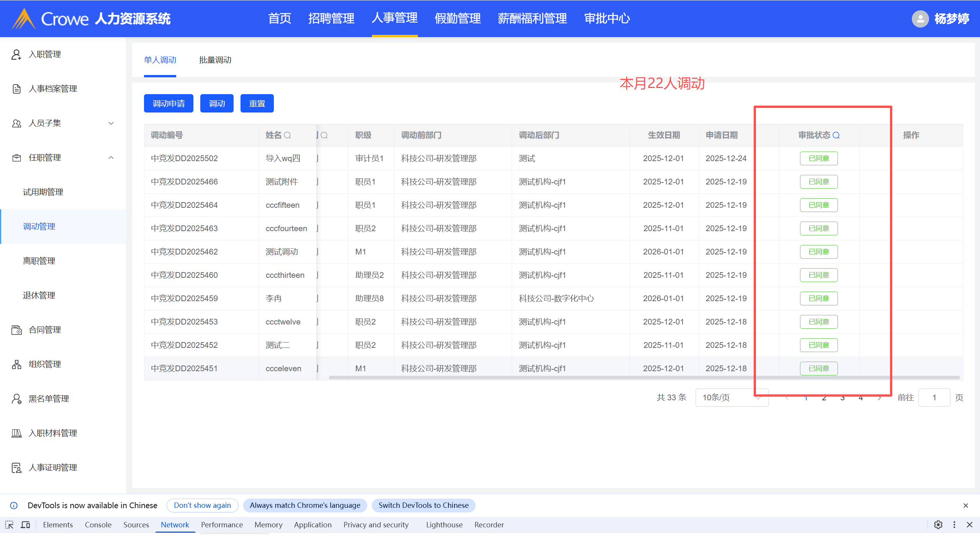Switch to the 批量调动 tab
The image size is (980, 535).
click(x=215, y=60)
